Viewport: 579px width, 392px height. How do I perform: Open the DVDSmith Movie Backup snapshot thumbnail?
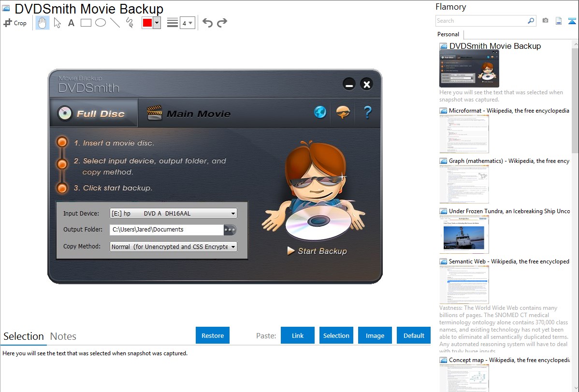(x=469, y=69)
